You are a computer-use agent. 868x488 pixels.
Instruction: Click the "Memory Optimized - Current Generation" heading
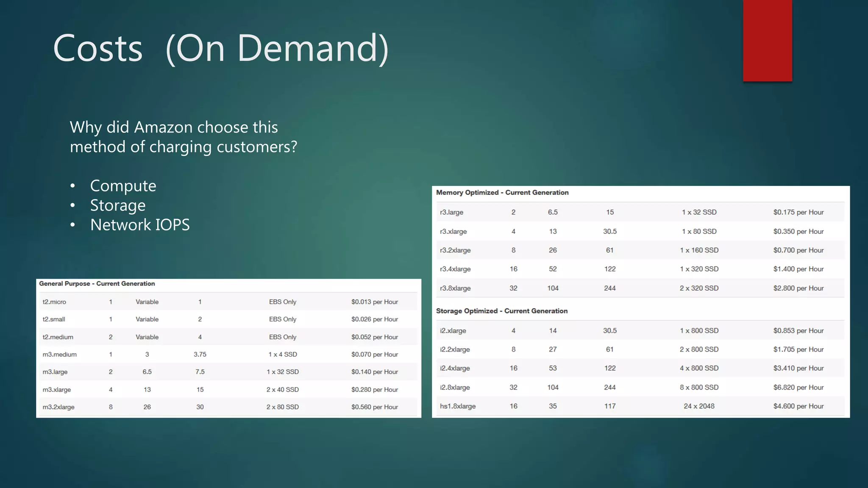[x=502, y=192]
